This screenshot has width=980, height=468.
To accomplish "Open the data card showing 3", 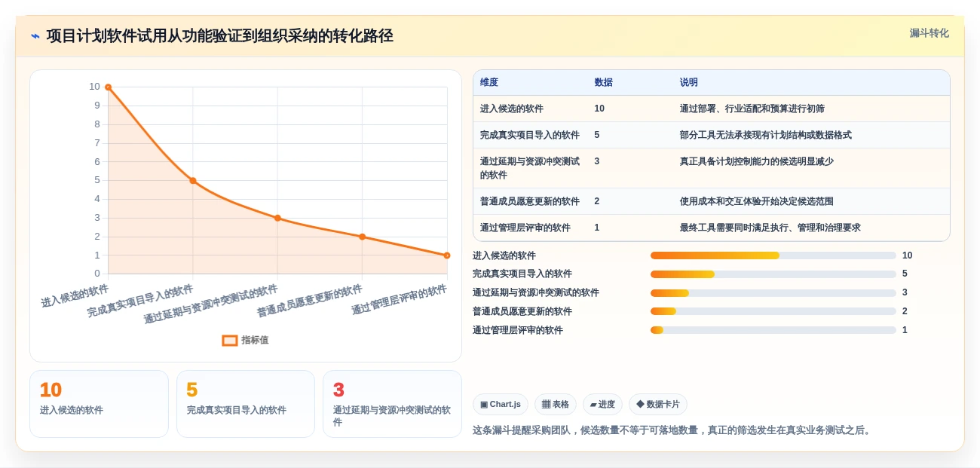I will click(x=392, y=404).
